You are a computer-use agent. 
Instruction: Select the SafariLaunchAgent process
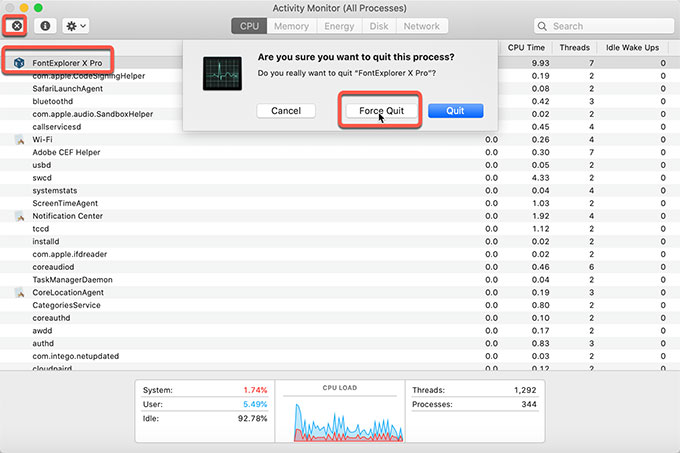click(68, 88)
